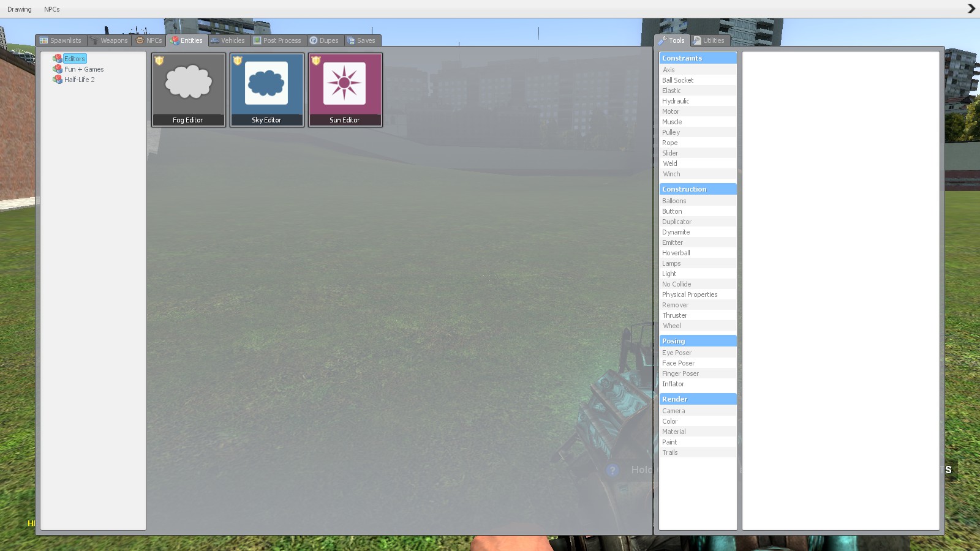Click the Saves tab disk icon
Image resolution: width=980 pixels, height=551 pixels.
click(x=351, y=40)
